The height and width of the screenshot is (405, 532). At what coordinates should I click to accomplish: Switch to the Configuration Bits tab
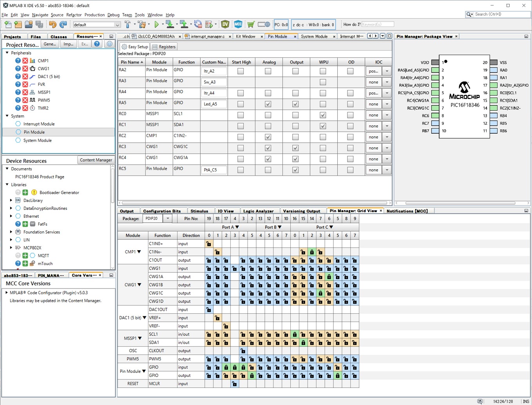coord(162,211)
